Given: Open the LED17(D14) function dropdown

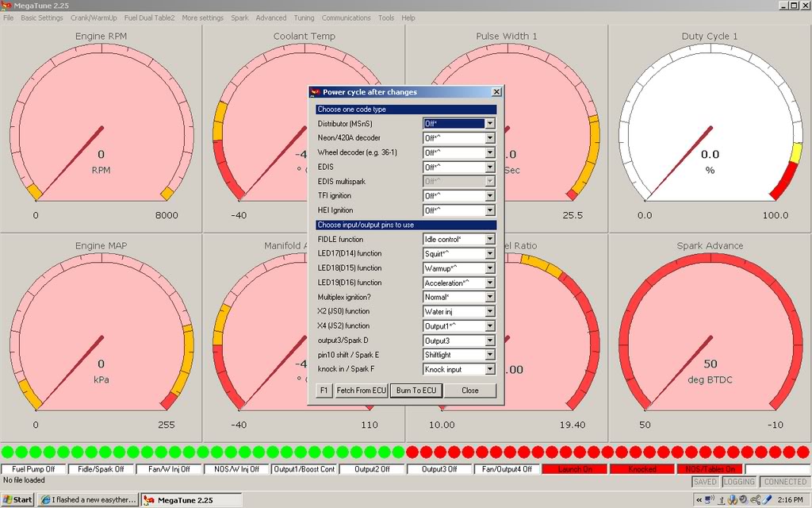Looking at the screenshot, I should [x=490, y=253].
